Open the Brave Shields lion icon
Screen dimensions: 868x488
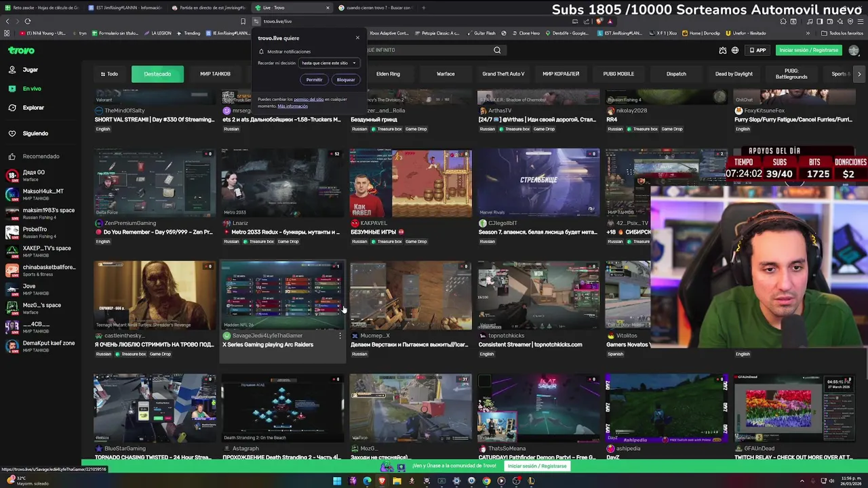[599, 21]
